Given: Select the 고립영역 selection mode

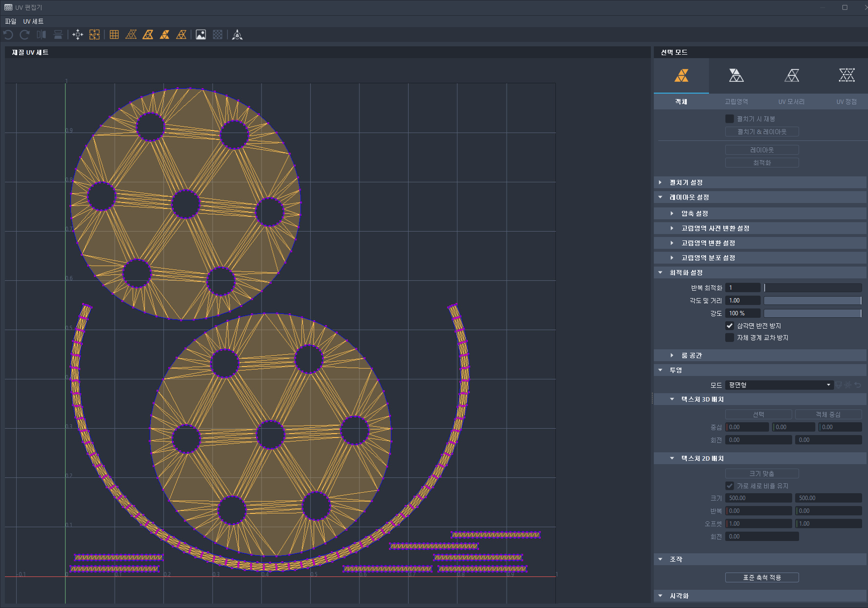Looking at the screenshot, I should (737, 83).
